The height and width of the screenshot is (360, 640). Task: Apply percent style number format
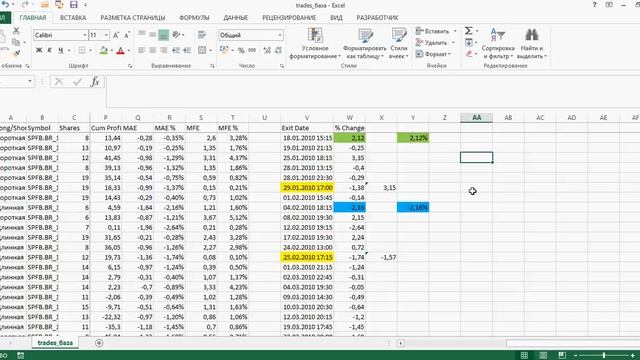tap(241, 50)
